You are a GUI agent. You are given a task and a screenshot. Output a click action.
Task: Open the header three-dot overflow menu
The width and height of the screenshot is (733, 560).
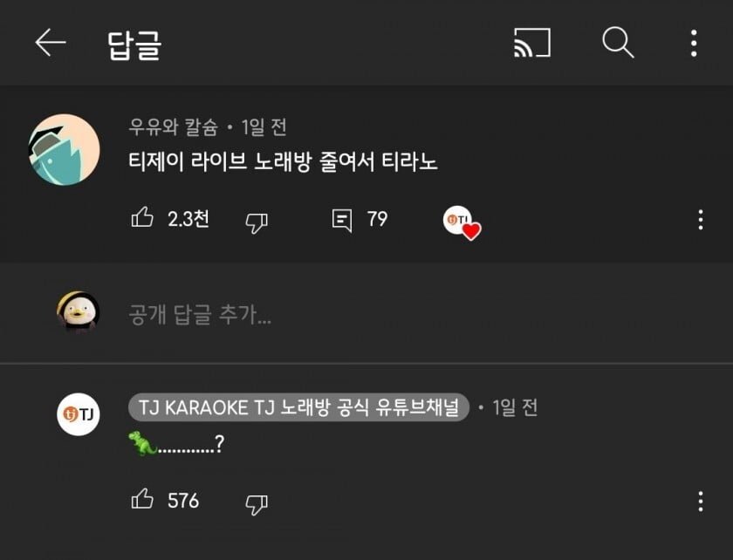click(x=694, y=43)
